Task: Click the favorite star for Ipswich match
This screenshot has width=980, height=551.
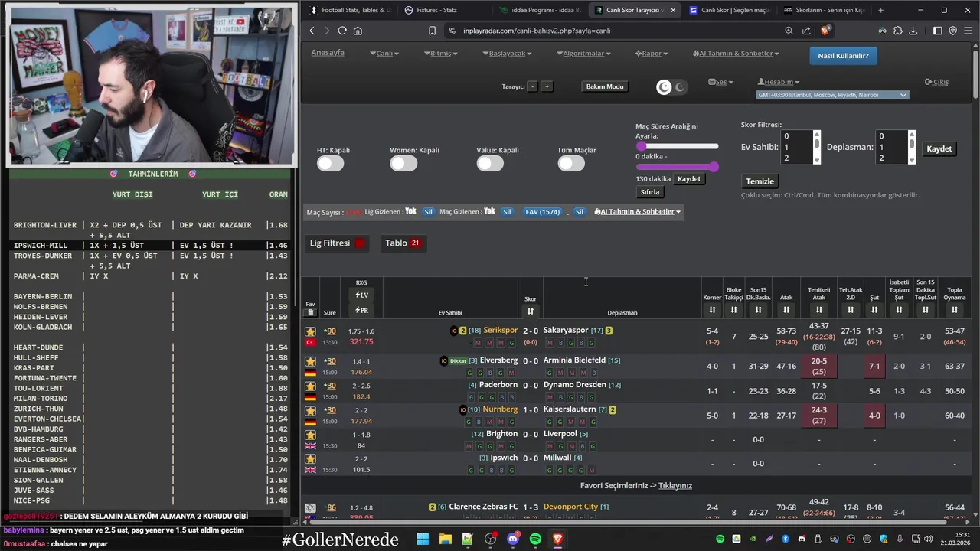Action: [x=310, y=459]
